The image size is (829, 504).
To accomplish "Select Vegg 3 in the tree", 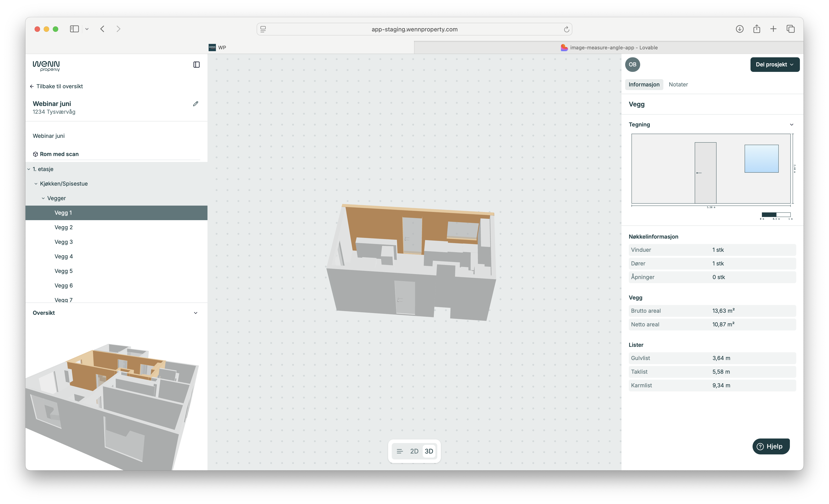I will (x=64, y=242).
